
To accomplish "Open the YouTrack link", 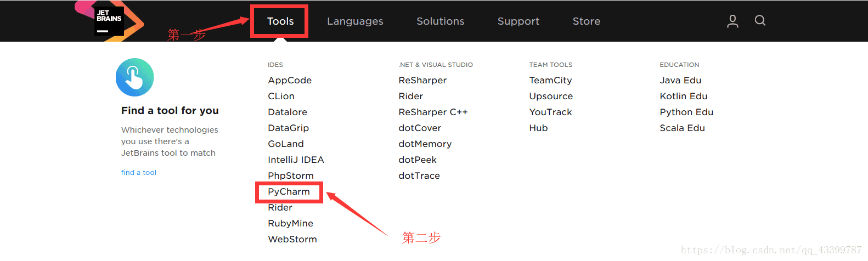I will (x=550, y=112).
